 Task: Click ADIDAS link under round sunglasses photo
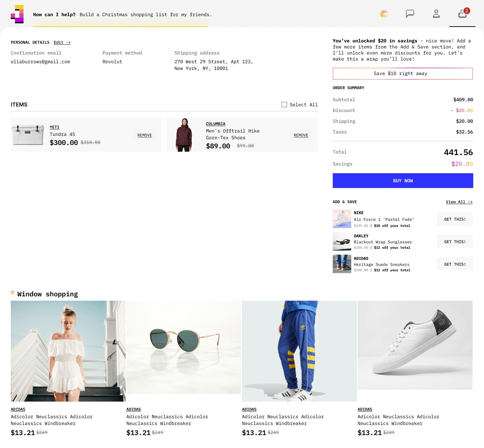click(x=133, y=409)
